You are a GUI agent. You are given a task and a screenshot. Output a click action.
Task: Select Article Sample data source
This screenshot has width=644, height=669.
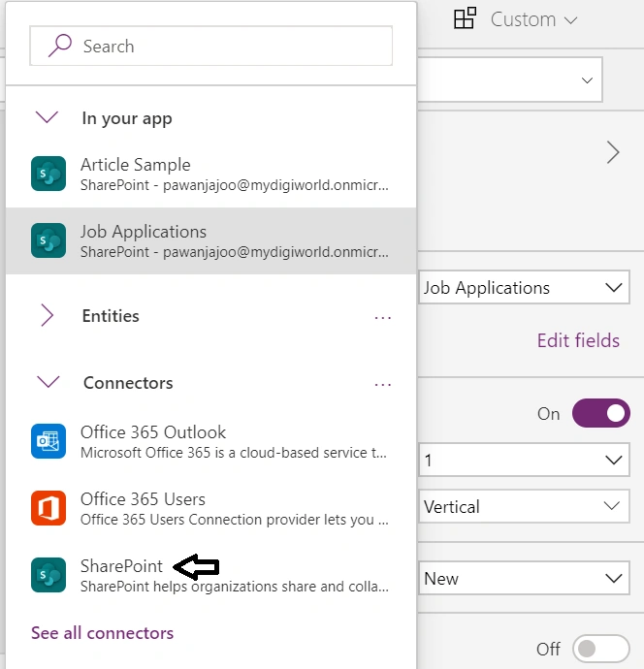(x=210, y=175)
